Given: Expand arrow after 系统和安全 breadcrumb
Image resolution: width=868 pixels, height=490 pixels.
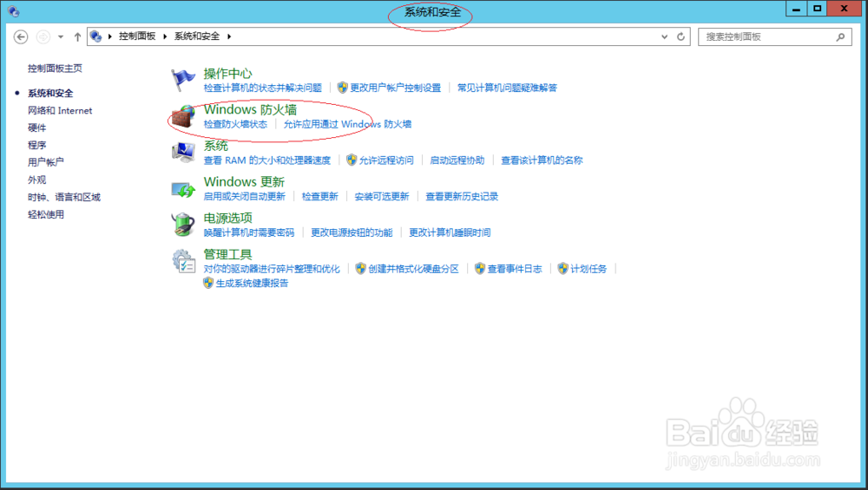Looking at the screenshot, I should point(229,36).
